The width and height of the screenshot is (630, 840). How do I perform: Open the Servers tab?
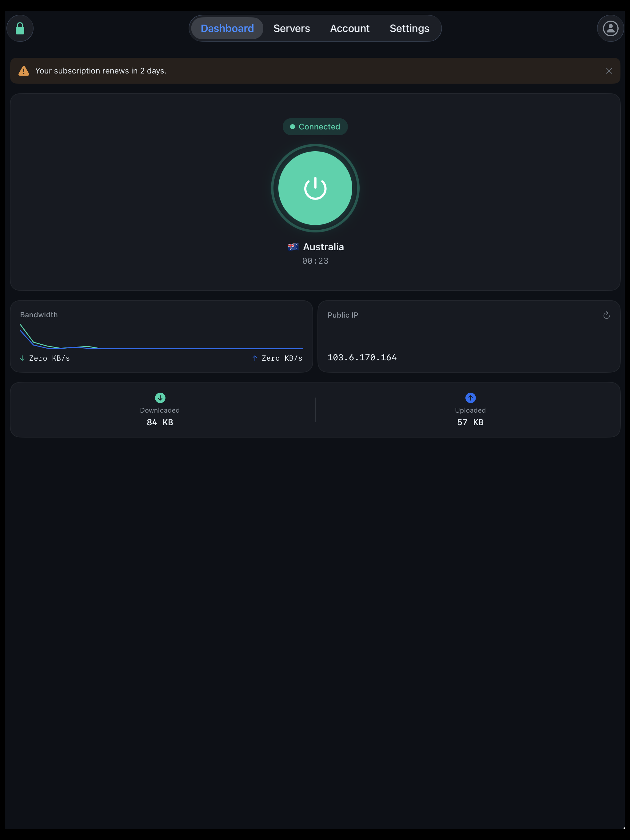click(x=291, y=29)
